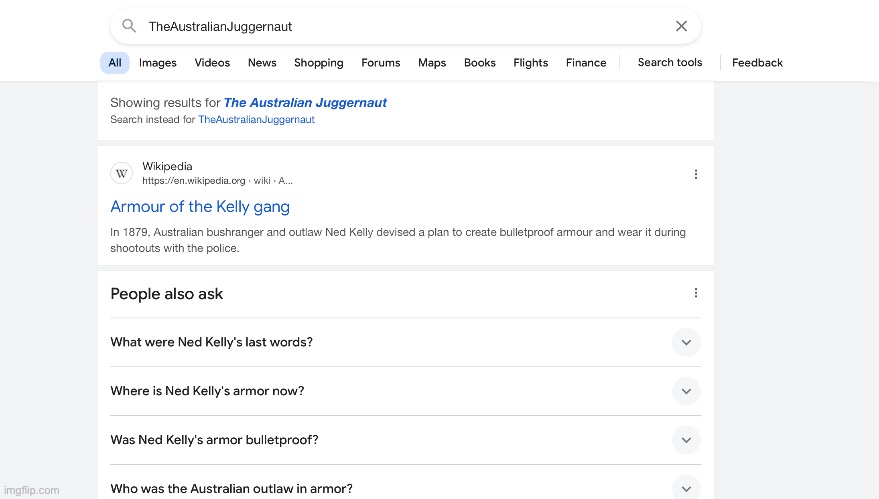879x499 pixels.
Task: Go to the Maps tab
Action: [x=432, y=63]
